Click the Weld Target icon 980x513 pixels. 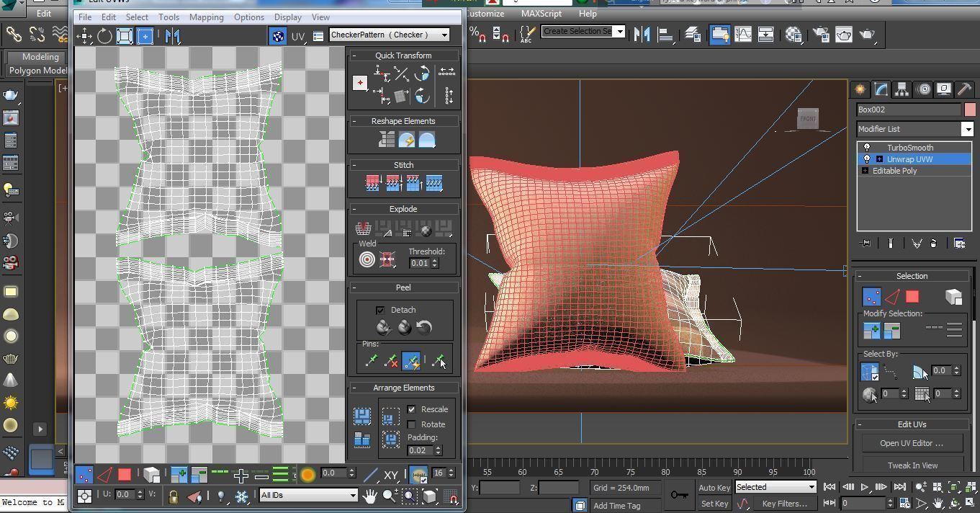point(367,260)
